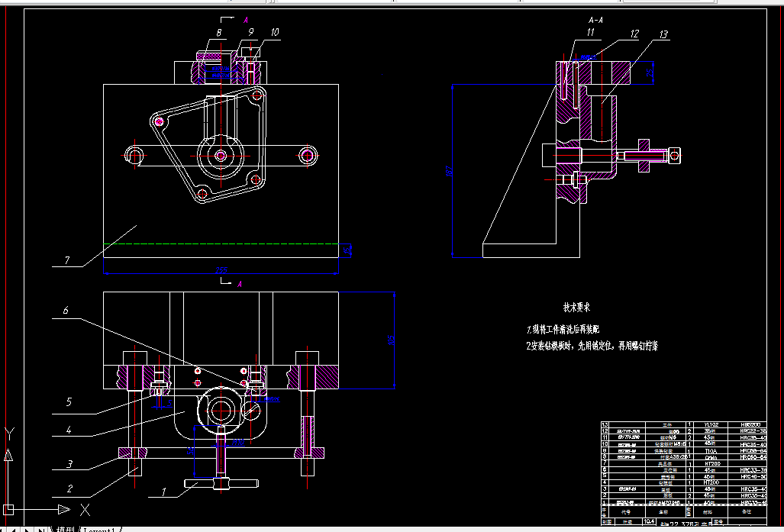784x532 pixels.
Task: Select the T-handle at bottom of lower view
Action: 221,483
